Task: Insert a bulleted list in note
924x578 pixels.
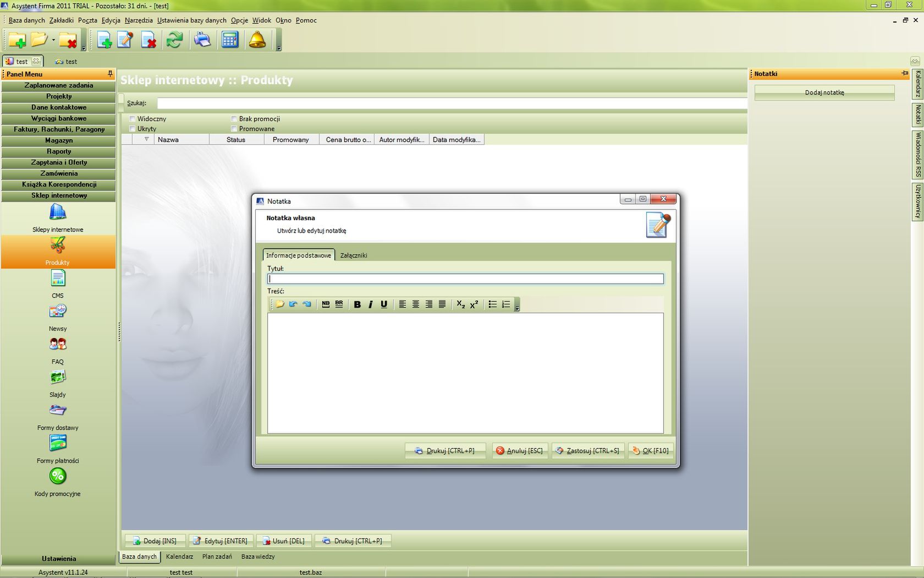Action: pos(493,304)
